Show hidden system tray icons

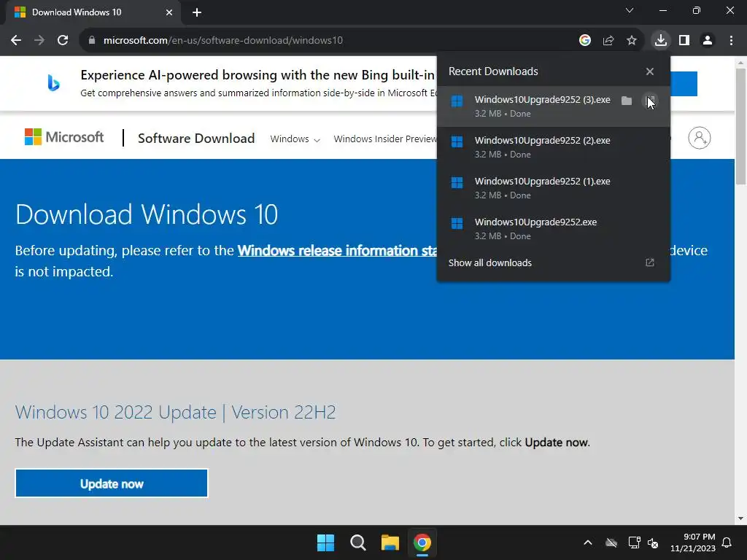pos(588,542)
